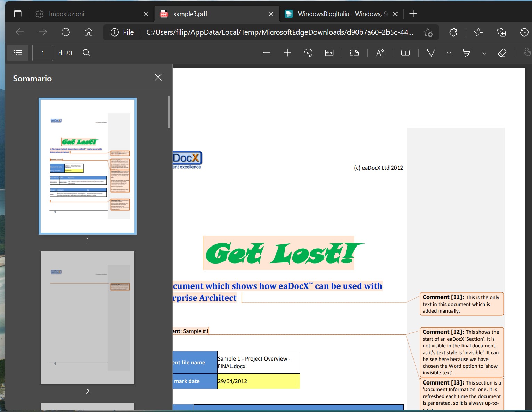The width and height of the screenshot is (532, 412).
Task: Go forward to next page
Action: [x=42, y=32]
